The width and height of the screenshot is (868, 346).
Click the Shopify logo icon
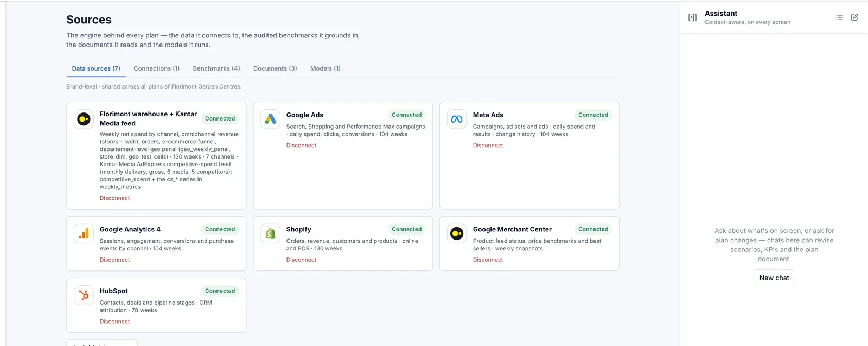[x=271, y=234]
